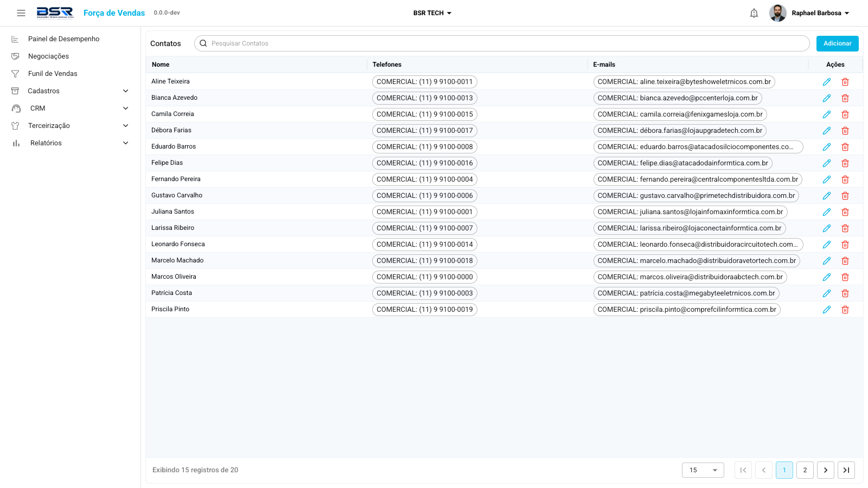Expand the CRM menu
Viewport: 868px width, 488px height.
pos(71,108)
